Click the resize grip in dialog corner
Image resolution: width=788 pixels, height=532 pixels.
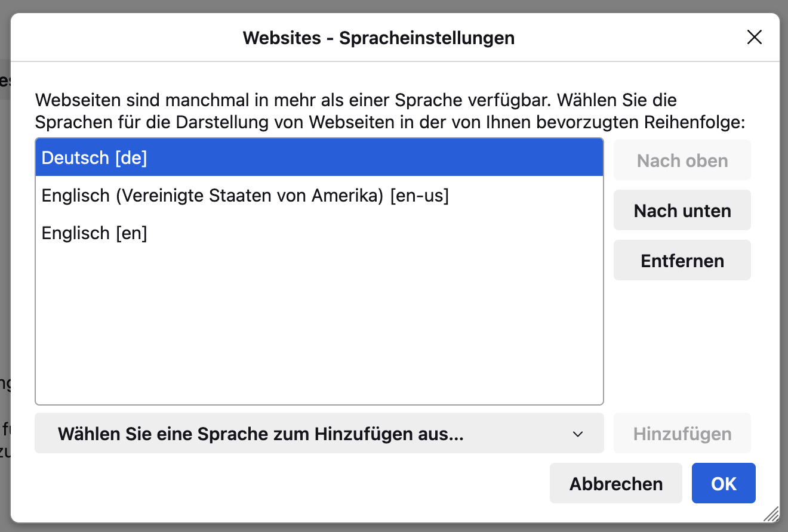[x=771, y=514]
